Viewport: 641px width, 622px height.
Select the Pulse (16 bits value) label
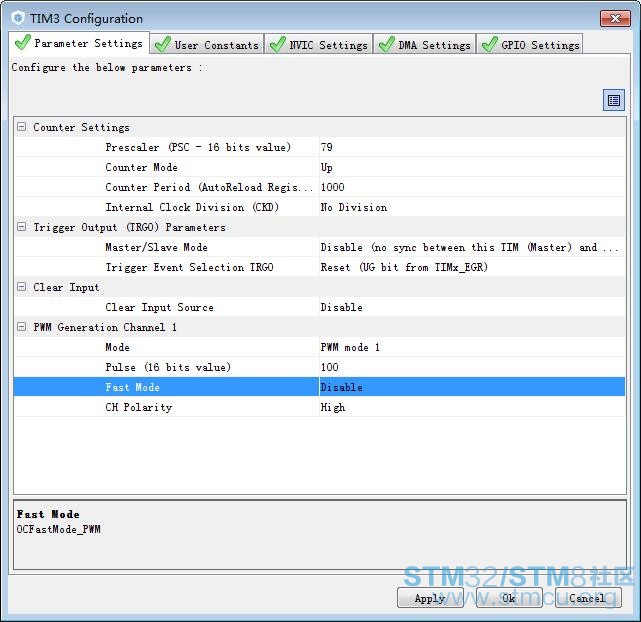168,367
